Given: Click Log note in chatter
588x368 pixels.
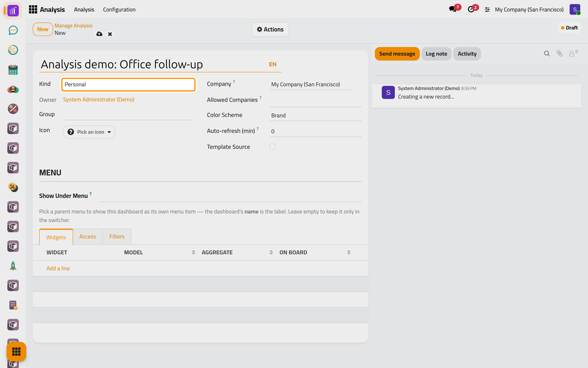Looking at the screenshot, I should point(436,54).
